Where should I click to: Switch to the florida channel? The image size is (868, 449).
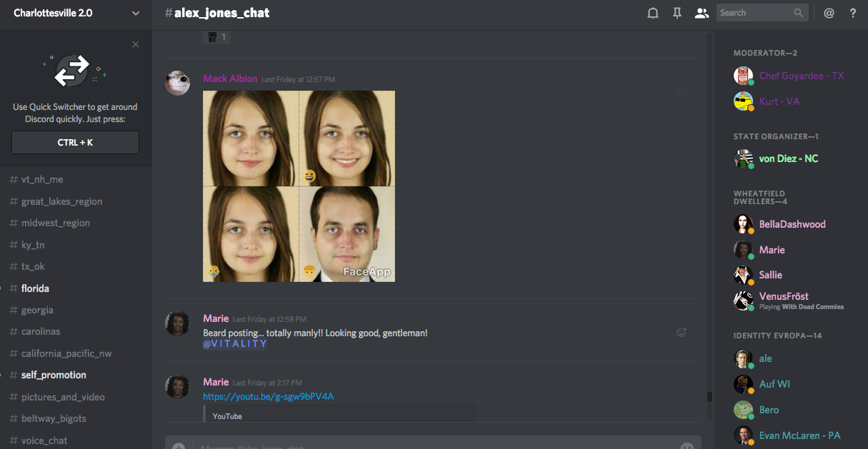(35, 288)
